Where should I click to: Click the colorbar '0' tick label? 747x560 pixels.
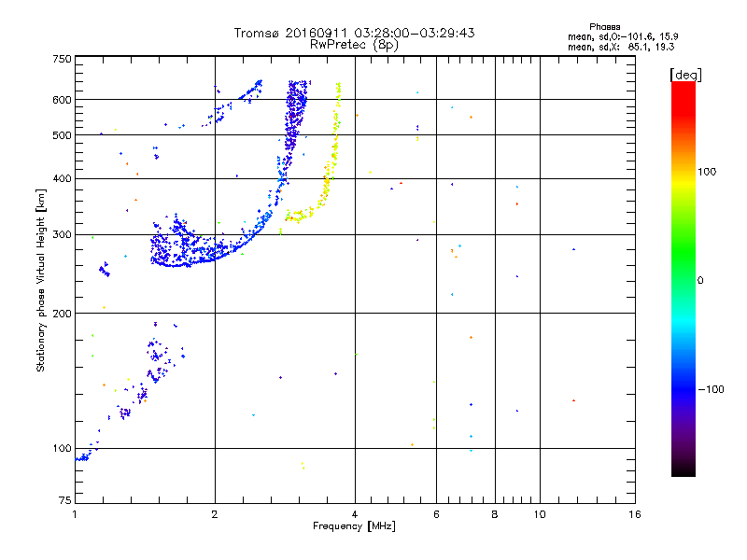(700, 281)
